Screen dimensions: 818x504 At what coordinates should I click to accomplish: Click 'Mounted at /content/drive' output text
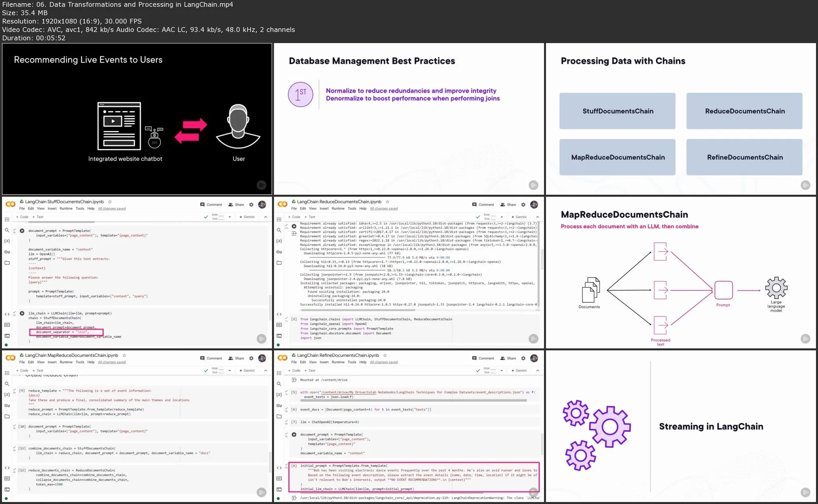click(324, 380)
